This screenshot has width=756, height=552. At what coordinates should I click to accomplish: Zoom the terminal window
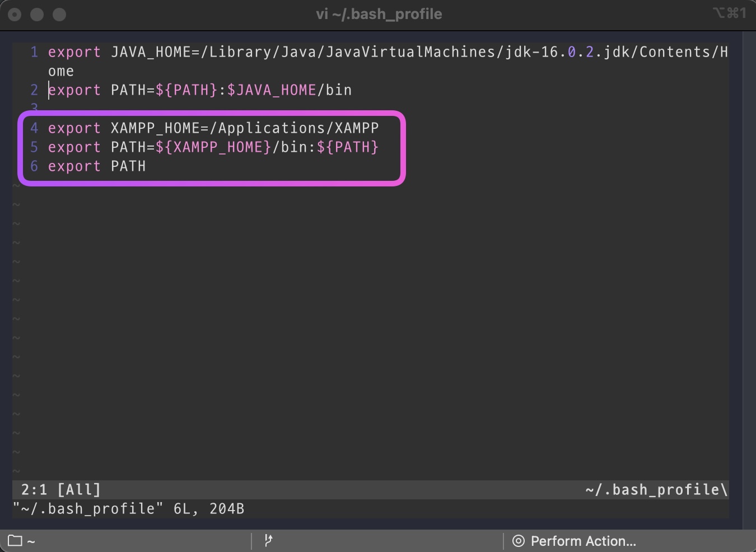(59, 15)
